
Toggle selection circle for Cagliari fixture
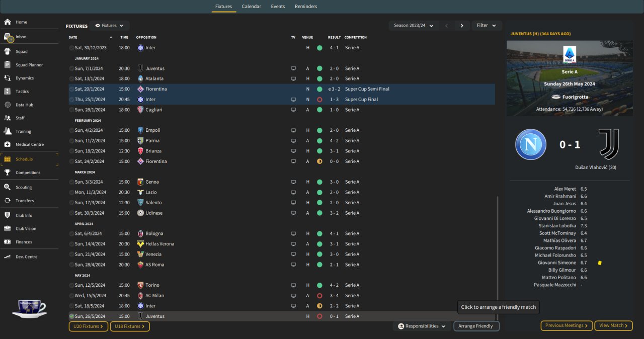71,110
